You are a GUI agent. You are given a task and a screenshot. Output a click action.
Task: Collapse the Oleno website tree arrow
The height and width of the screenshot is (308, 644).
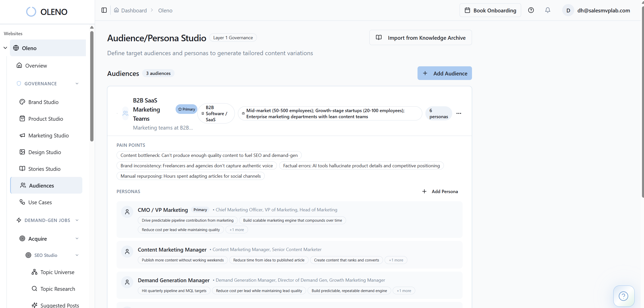click(x=5, y=48)
